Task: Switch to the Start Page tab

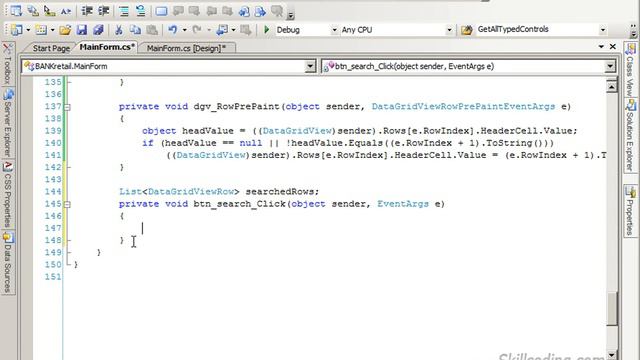Action: point(51,48)
